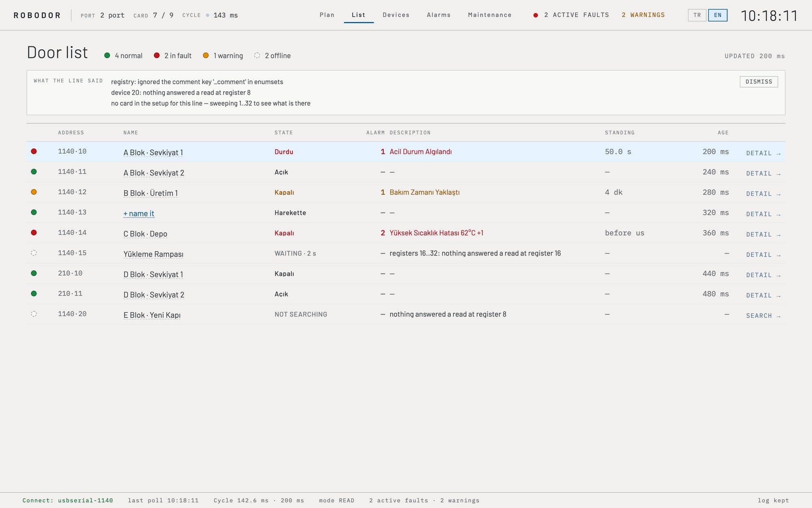Click red fault dot of A Blok Sevkiyat 1
This screenshot has height=508, width=812.
[34, 151]
